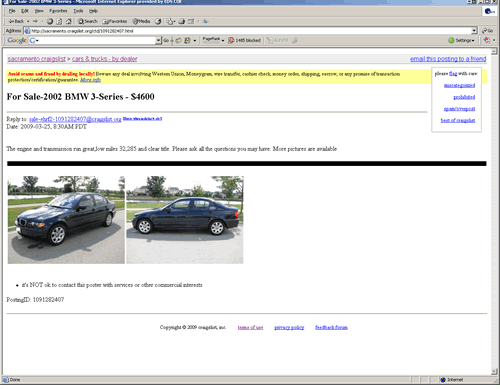This screenshot has width=500, height=389.
Task: Open the Favorites toolbar button
Action: click(115, 21)
